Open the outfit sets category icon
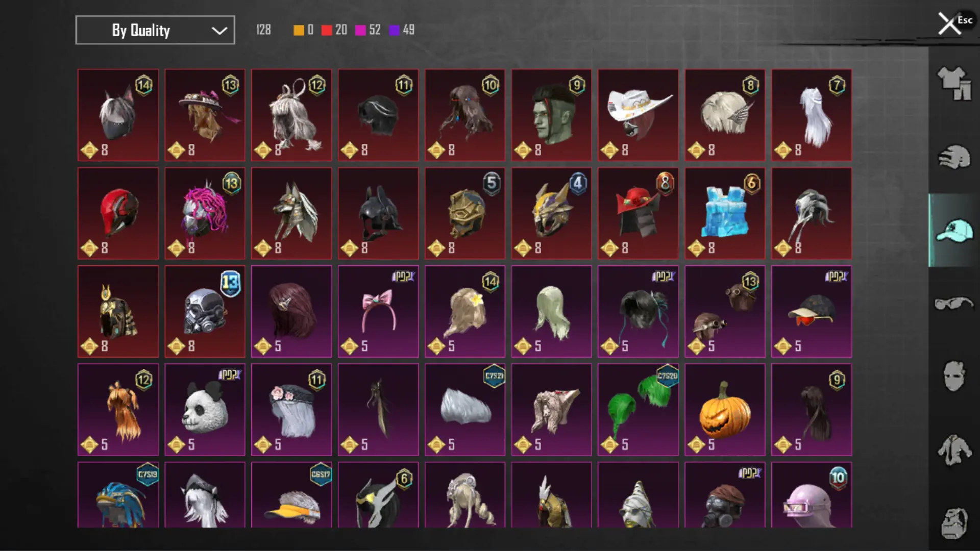The width and height of the screenshot is (980, 551). coord(954,83)
